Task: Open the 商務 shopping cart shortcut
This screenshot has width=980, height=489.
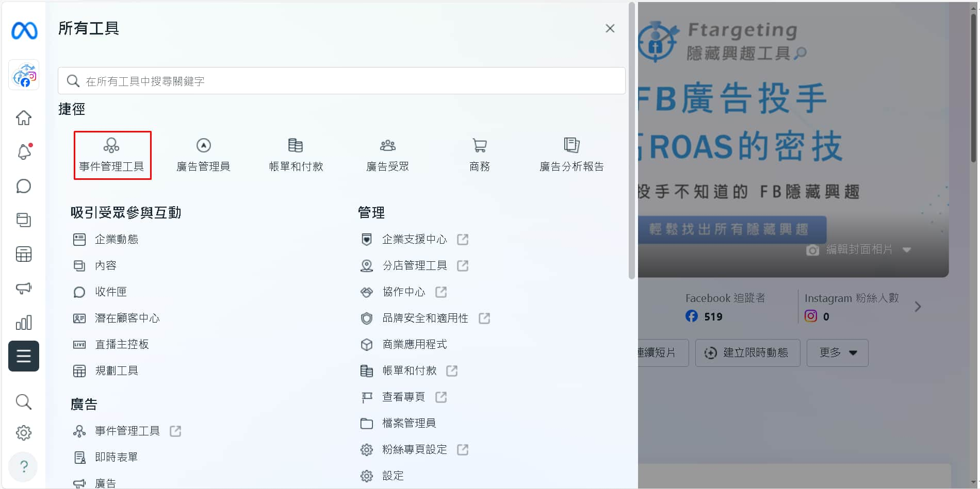Action: [480, 155]
